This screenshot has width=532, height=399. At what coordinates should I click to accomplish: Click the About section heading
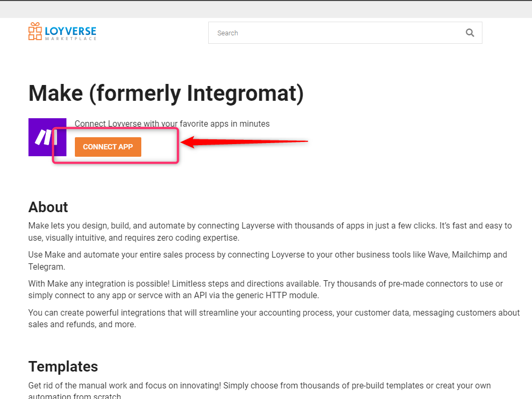(48, 206)
